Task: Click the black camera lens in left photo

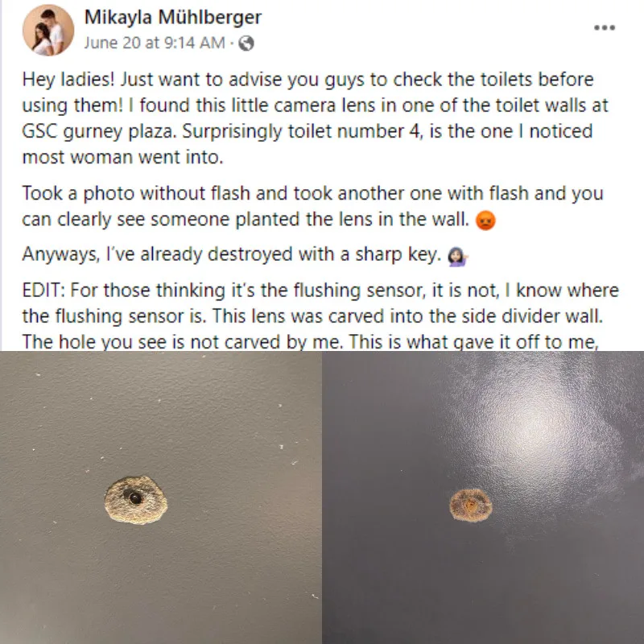Action: pyautogui.click(x=135, y=498)
